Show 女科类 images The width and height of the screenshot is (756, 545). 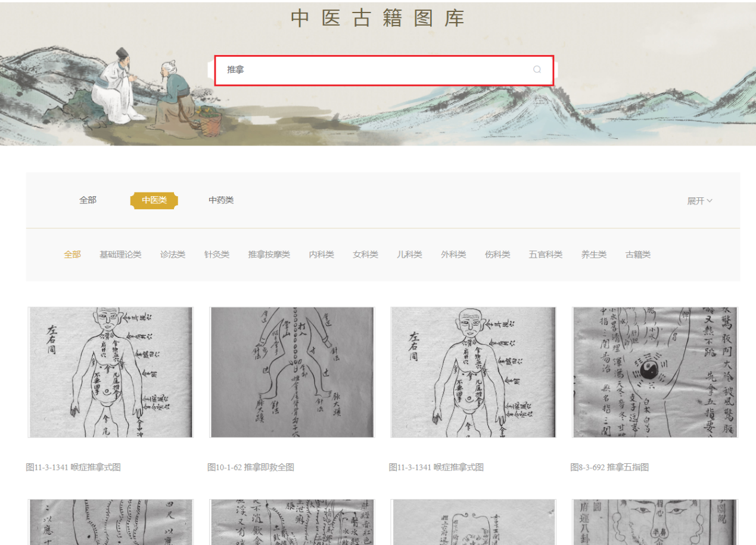click(x=366, y=255)
